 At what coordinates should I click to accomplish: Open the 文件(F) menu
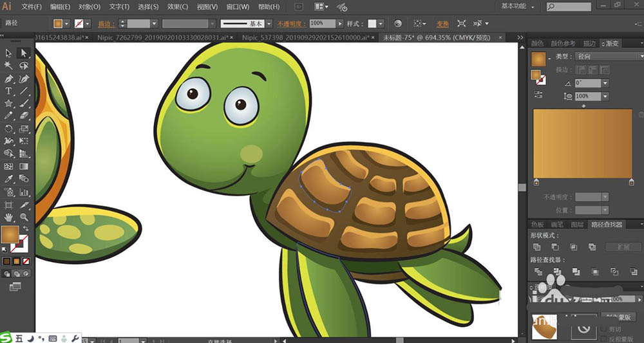point(32,7)
